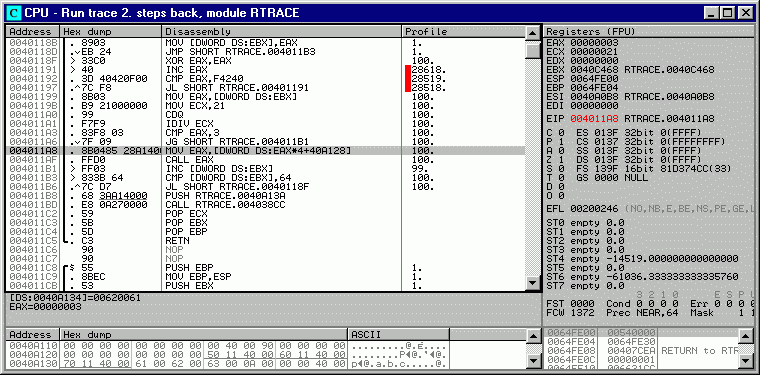Click the disassembly pane scroll up arrow
760x375 pixels.
point(533,33)
